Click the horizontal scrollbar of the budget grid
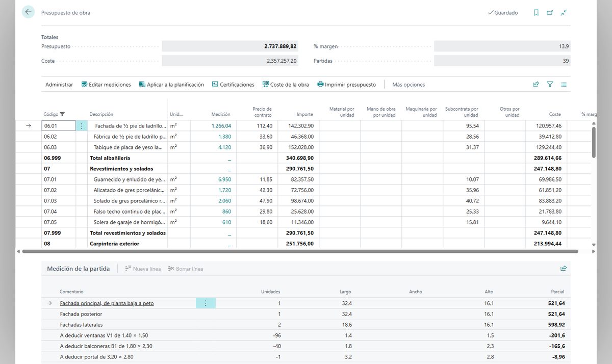612x364 pixels. [x=300, y=251]
